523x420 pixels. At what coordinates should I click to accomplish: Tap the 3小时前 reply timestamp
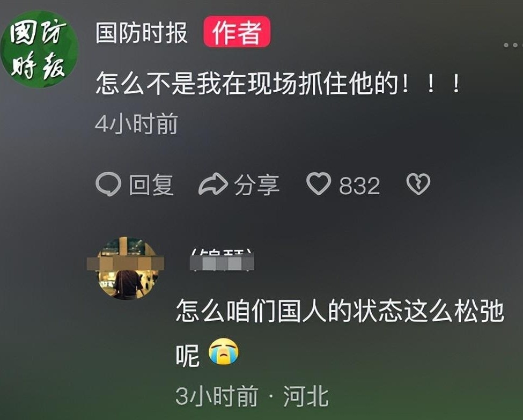point(217,396)
